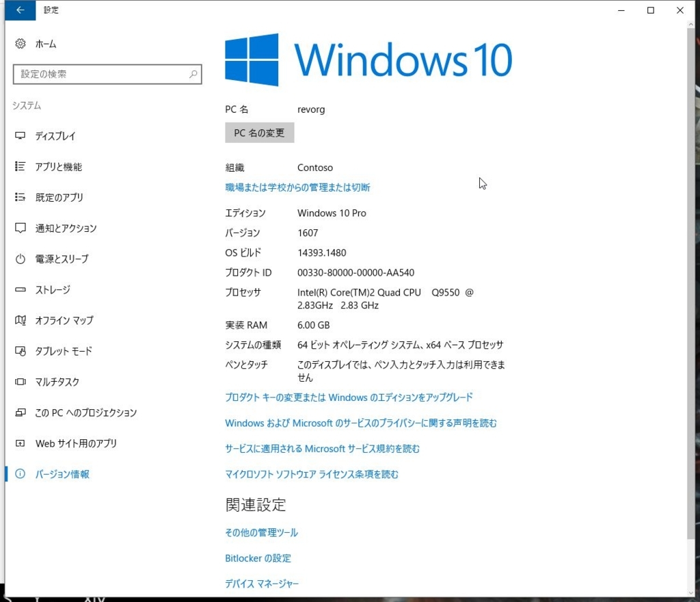This screenshot has width=700, height=602.
Task: Click the 64 ビット system type text
Action: [x=401, y=345]
